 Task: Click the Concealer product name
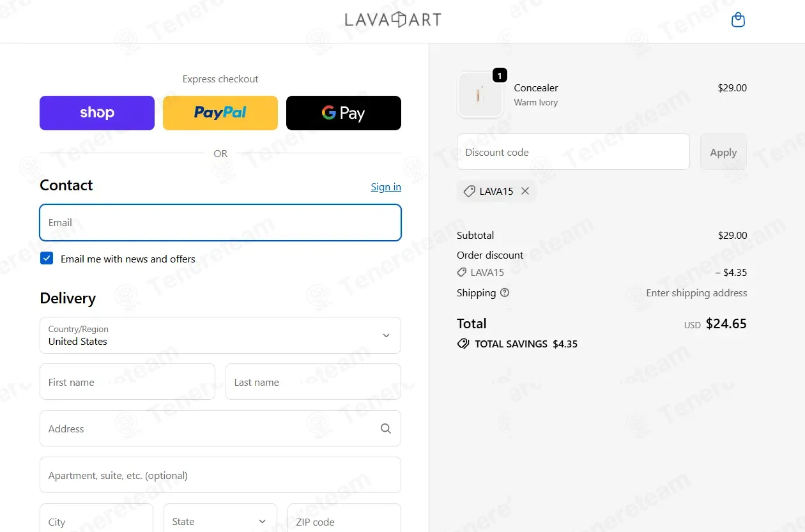536,87
